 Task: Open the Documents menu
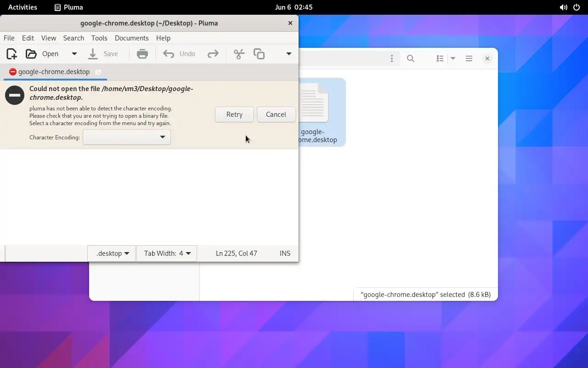132,38
